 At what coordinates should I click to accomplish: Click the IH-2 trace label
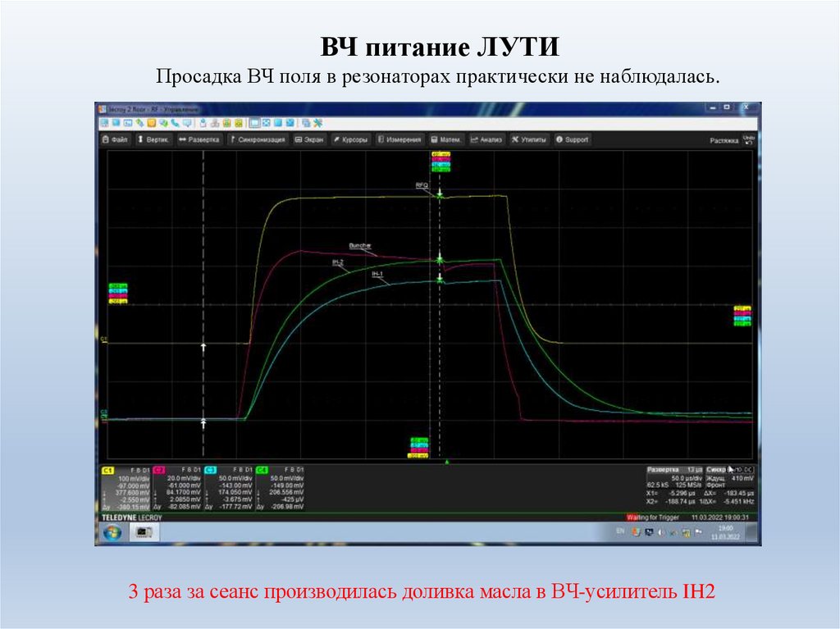coord(337,262)
